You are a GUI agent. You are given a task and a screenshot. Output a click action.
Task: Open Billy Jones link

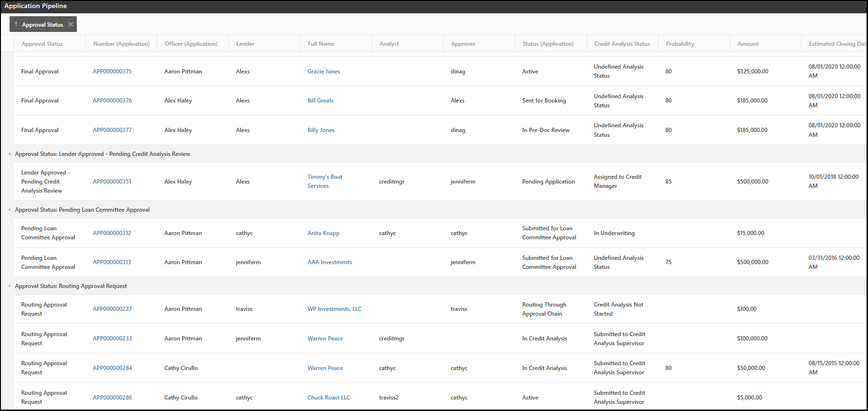(321, 130)
